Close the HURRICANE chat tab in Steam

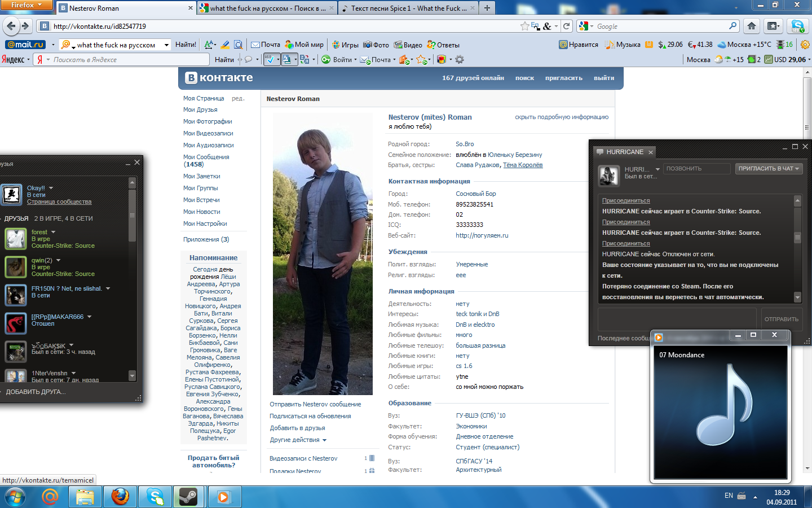651,152
